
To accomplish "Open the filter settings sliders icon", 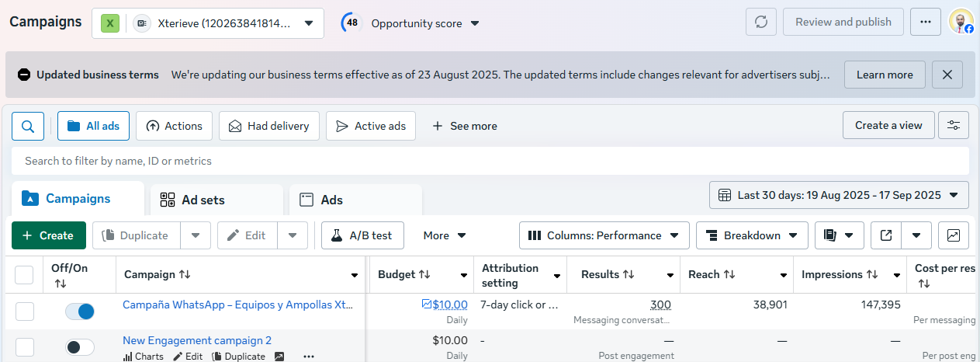I will point(953,125).
